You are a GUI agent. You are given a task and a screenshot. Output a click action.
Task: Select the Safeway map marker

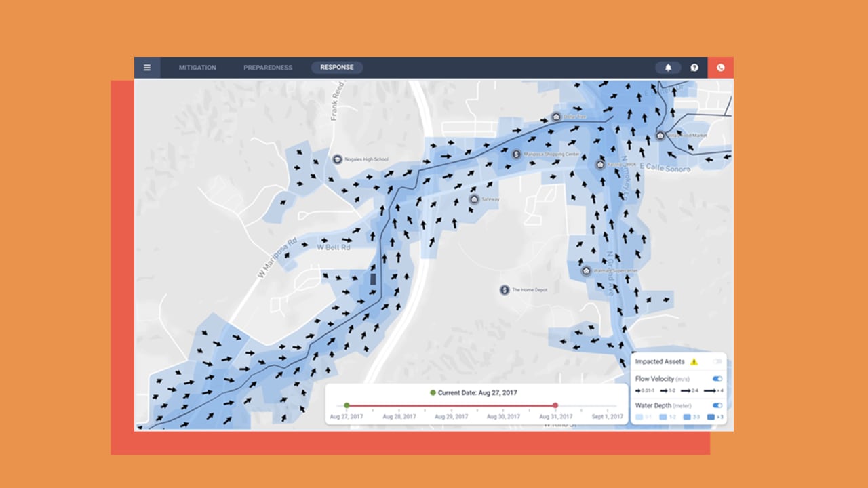[474, 199]
